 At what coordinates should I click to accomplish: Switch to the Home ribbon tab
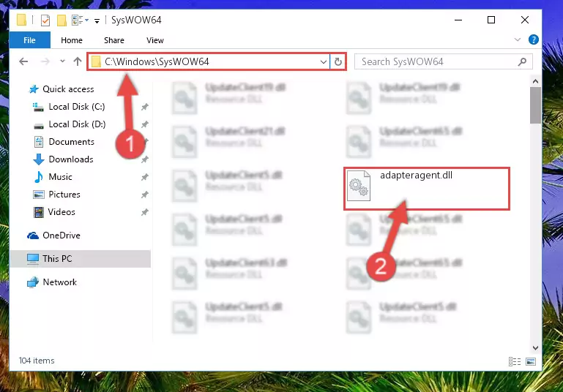[72, 40]
